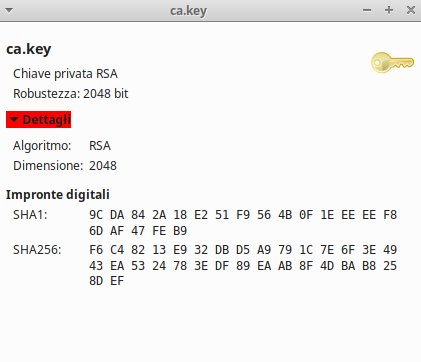Click the Impronte digitali heading
The height and width of the screenshot is (362, 421).
tap(58, 195)
